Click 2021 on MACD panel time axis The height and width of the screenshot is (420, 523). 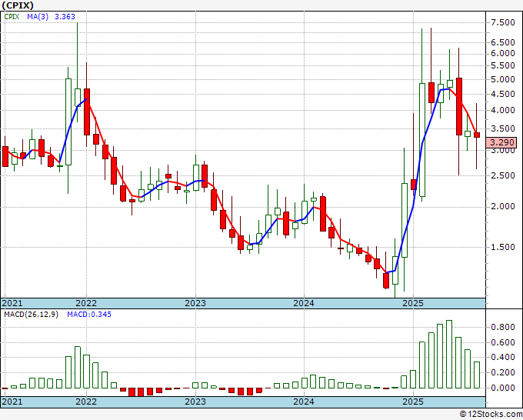[x=12, y=402]
